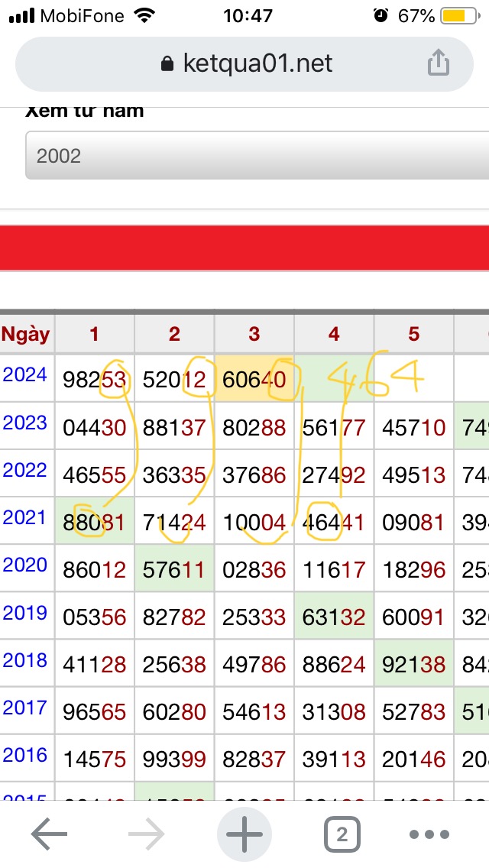Click column header 2
Image resolution: width=489 pixels, height=868 pixels.
coord(174,335)
